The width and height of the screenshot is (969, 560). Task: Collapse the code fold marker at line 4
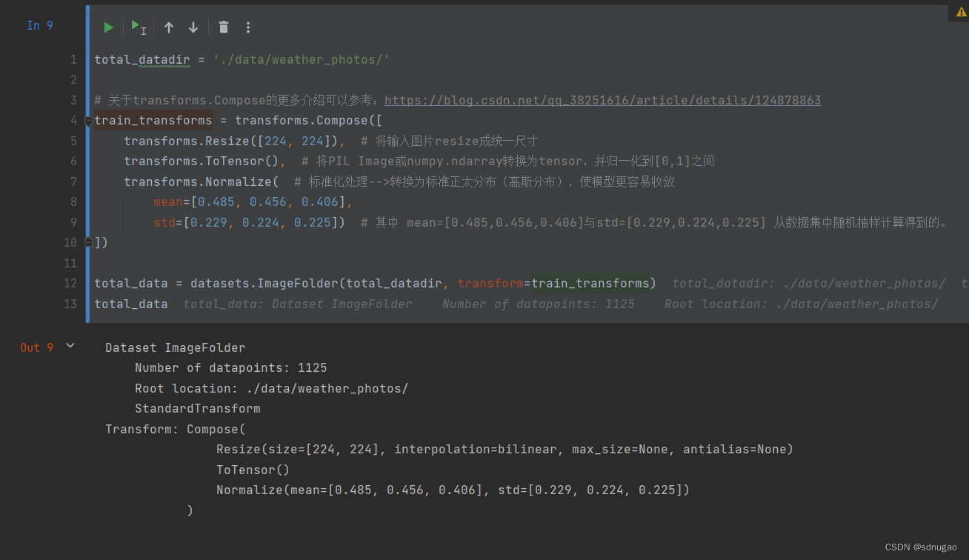[x=88, y=121]
